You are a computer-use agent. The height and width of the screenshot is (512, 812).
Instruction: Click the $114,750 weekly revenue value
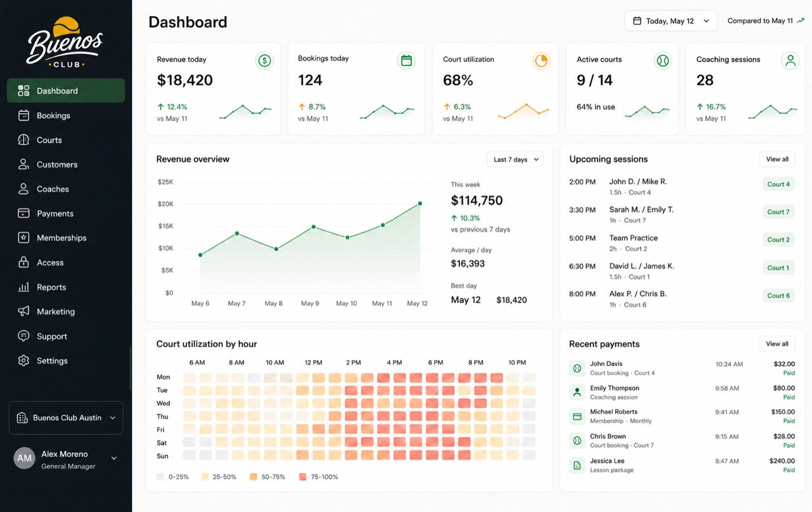pyautogui.click(x=477, y=201)
